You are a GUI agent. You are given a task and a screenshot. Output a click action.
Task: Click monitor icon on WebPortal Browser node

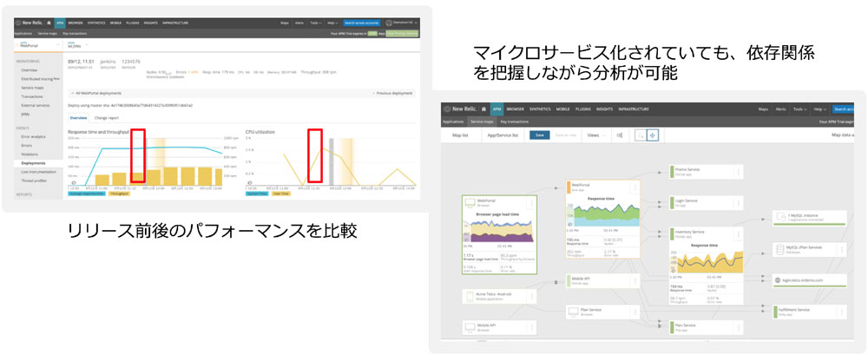469,203
